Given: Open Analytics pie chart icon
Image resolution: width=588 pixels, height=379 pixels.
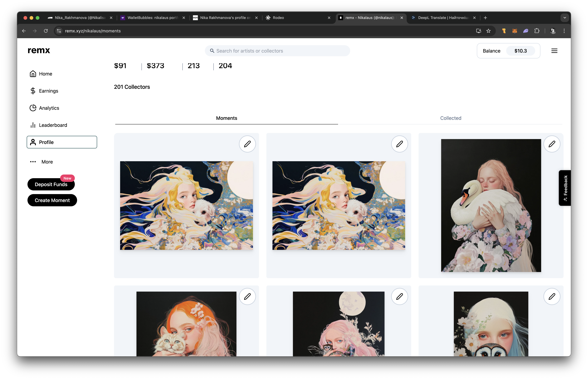Looking at the screenshot, I should pos(33,108).
